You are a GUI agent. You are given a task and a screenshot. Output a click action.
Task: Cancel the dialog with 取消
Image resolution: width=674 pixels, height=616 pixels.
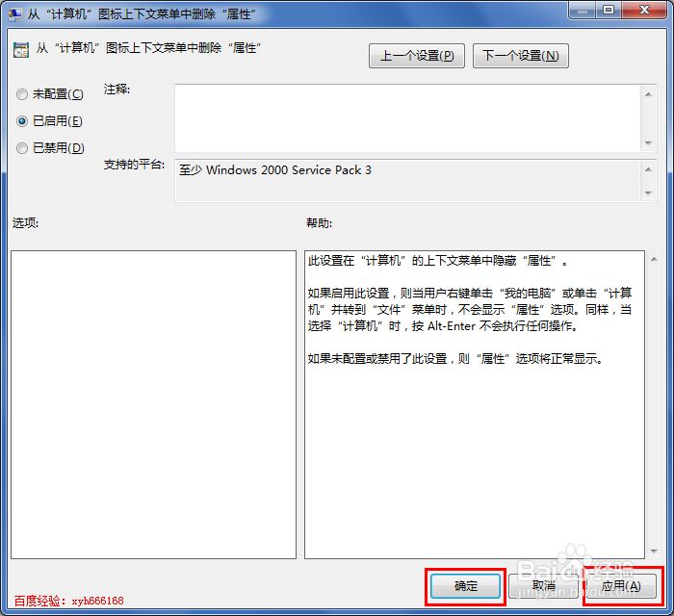543,586
